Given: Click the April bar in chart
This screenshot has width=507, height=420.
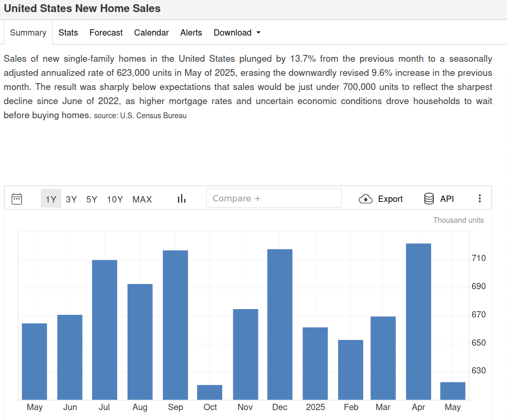Looking at the screenshot, I should coord(419,321).
